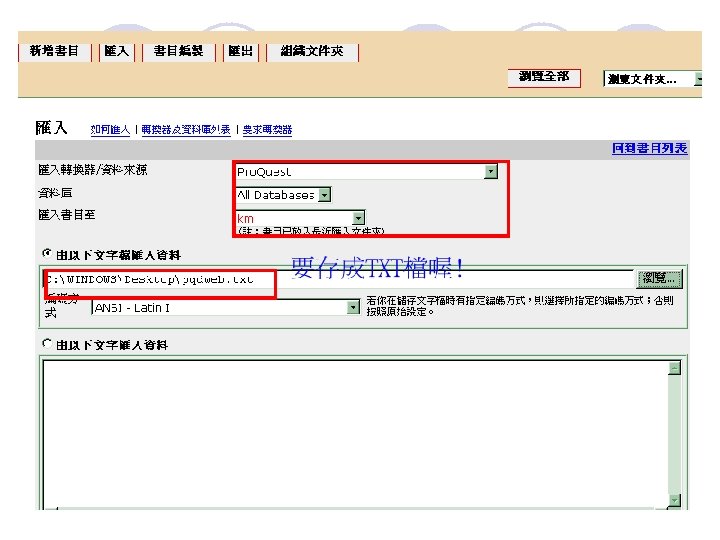Switch to the 匯入 tab
Viewport: 720px width, 540px height.
pos(117,51)
